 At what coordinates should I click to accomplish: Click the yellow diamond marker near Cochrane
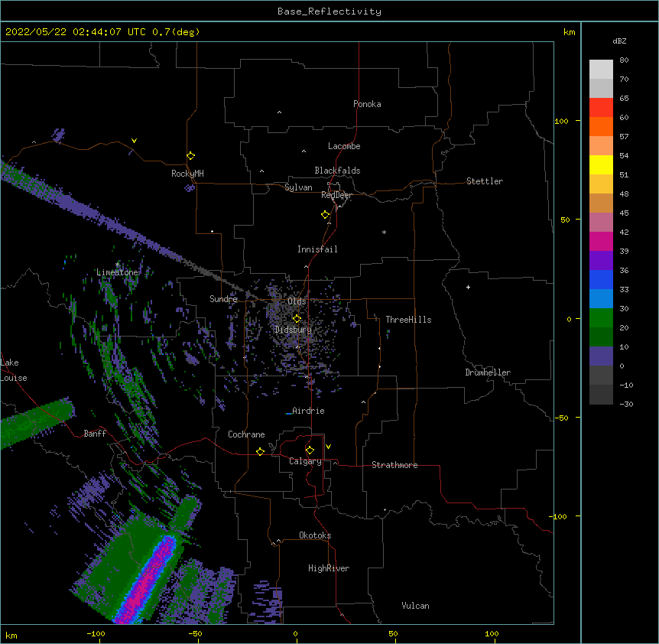(x=260, y=451)
